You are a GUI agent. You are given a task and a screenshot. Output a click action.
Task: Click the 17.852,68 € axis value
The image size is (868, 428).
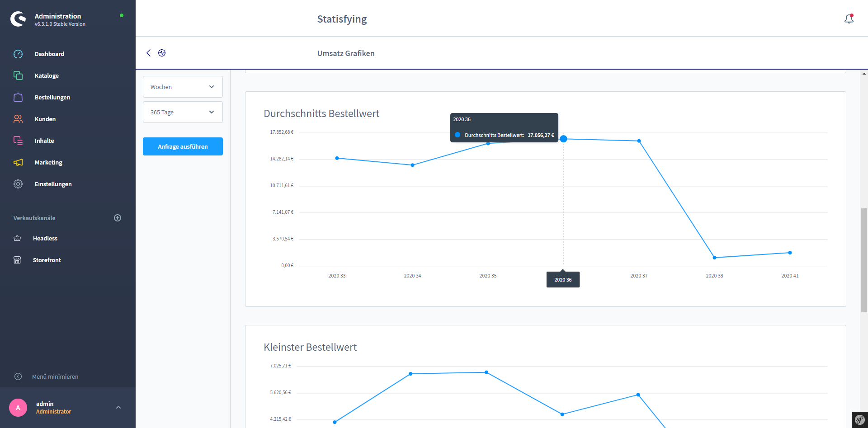(282, 132)
